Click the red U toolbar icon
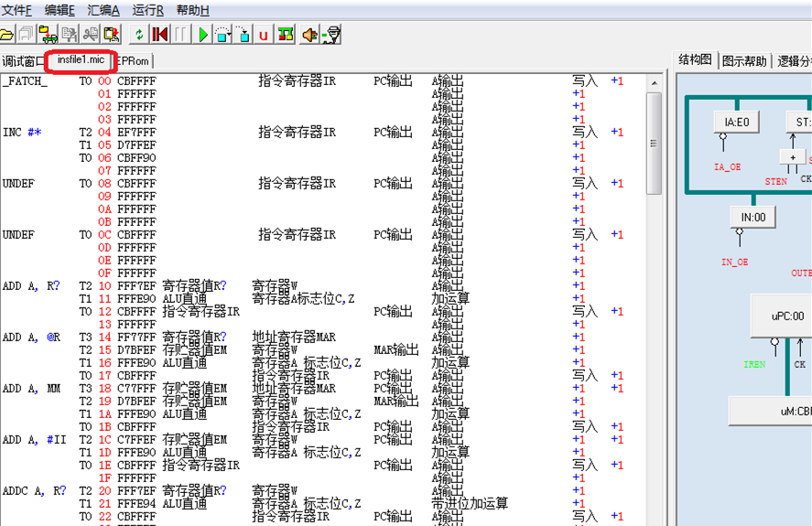812x526 pixels. 264,35
